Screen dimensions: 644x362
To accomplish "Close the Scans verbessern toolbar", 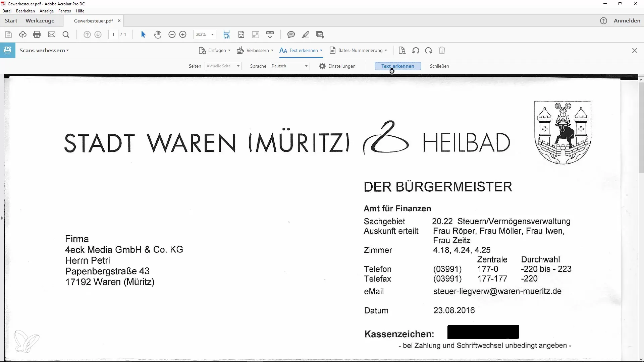I will click(x=635, y=50).
